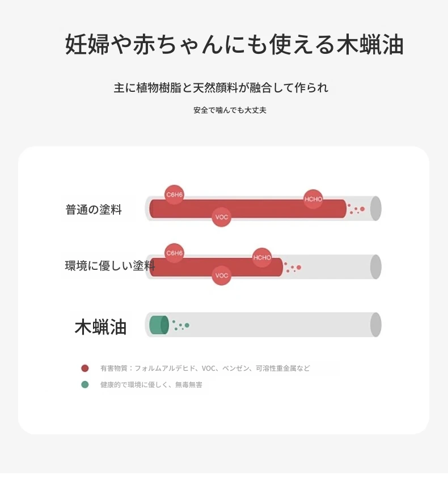
Task: Click the C6H6 bubble on the 環境に優しい塗料 bar
Action: tap(174, 253)
